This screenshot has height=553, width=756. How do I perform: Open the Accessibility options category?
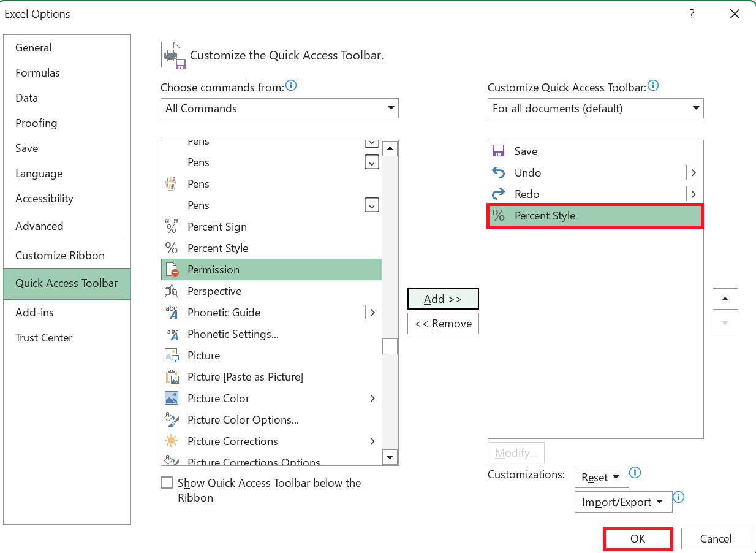tap(67, 199)
